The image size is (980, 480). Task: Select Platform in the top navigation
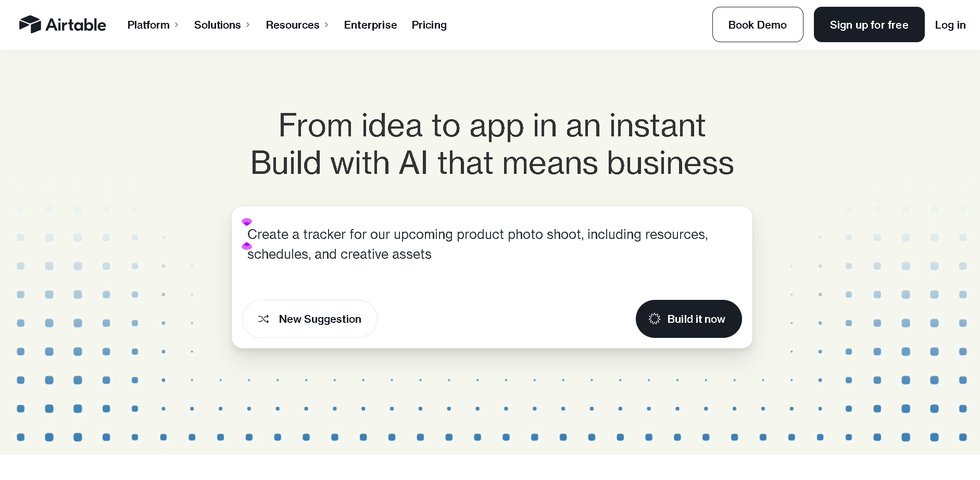pos(148,24)
